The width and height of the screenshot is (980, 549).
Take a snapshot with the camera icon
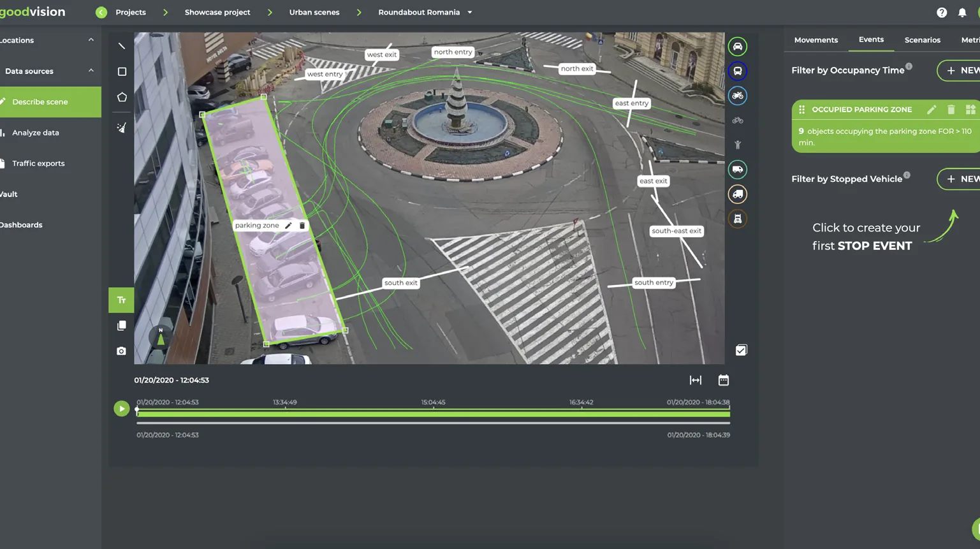122,351
